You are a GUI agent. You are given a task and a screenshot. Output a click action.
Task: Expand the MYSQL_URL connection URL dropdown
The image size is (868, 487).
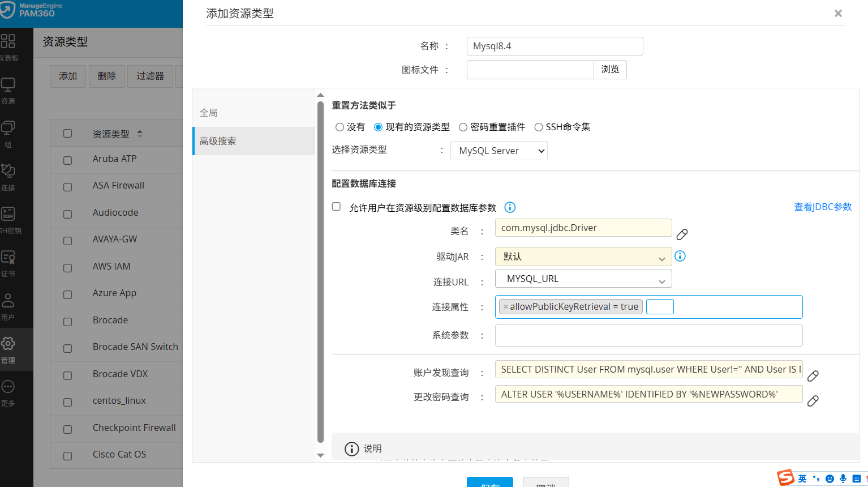583,279
